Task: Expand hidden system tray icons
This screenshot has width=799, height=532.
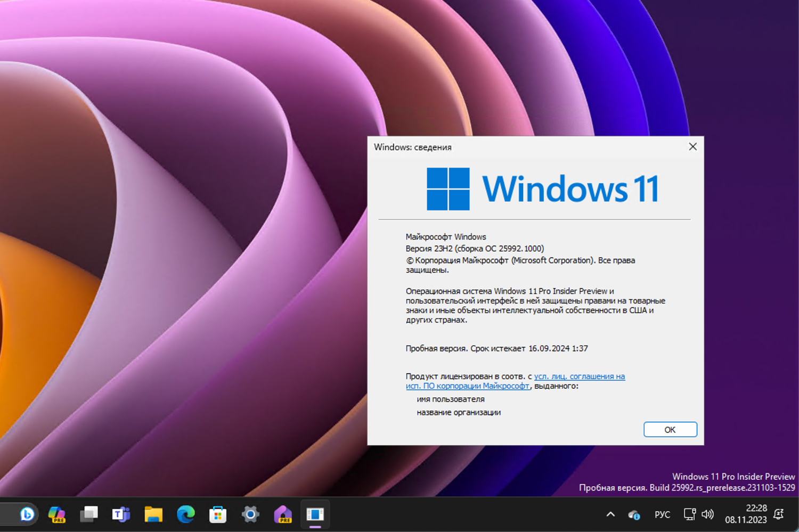Action: 610,514
